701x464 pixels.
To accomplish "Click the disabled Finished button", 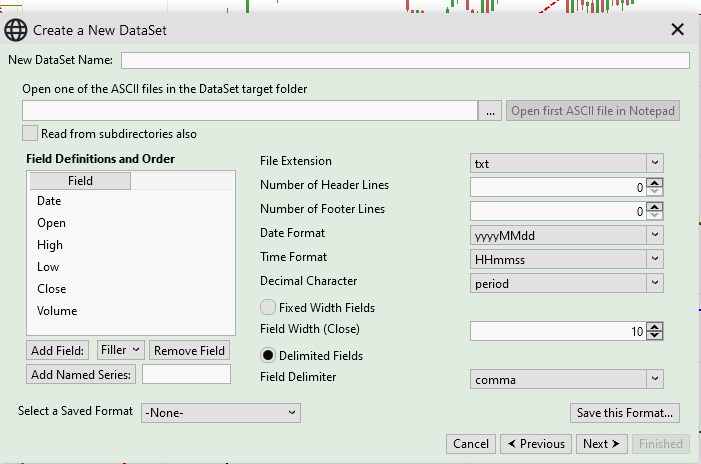I will [x=661, y=444].
